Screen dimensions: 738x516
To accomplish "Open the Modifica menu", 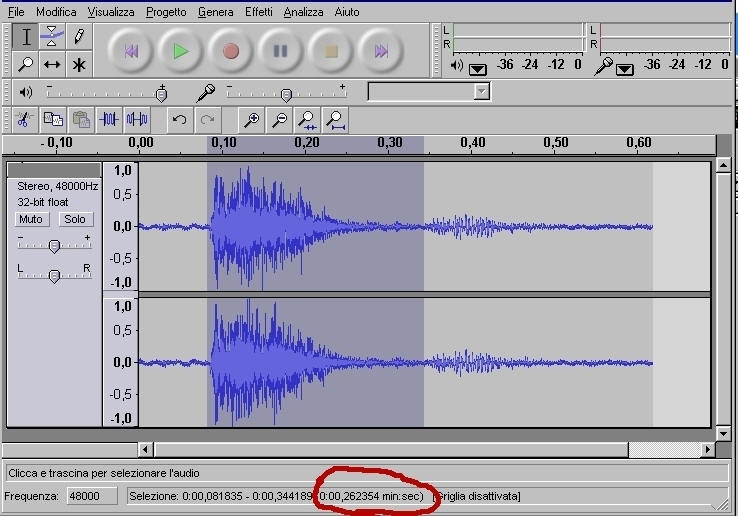I will [56, 12].
